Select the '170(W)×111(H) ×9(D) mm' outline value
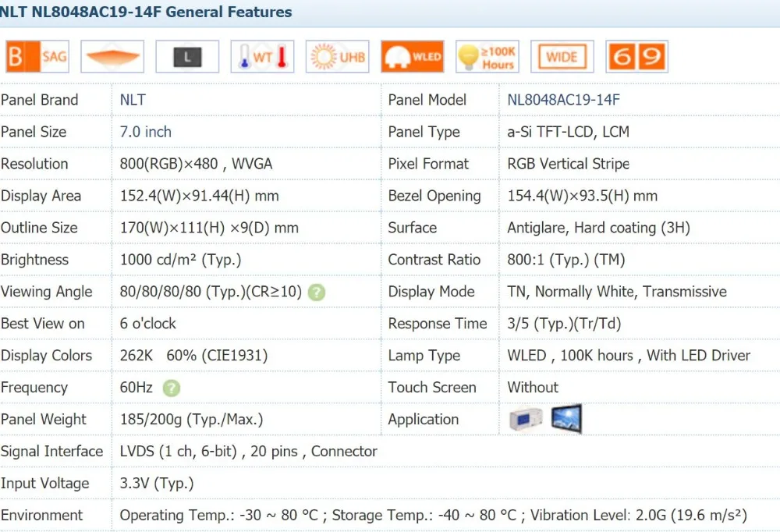 pos(209,228)
